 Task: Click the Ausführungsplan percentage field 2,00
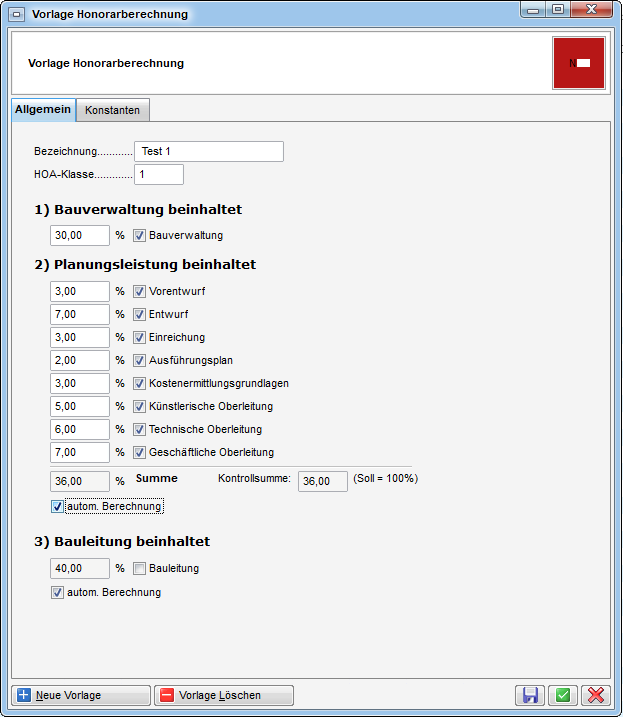pyautogui.click(x=80, y=360)
